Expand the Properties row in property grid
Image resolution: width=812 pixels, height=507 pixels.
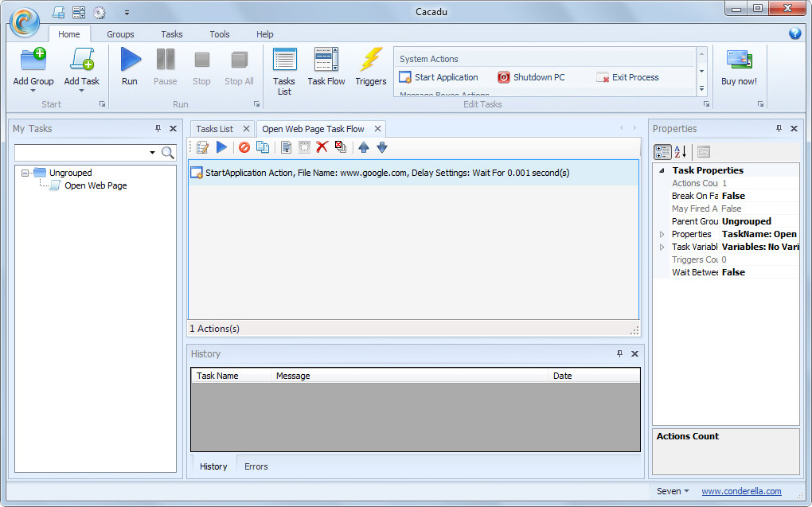click(662, 234)
